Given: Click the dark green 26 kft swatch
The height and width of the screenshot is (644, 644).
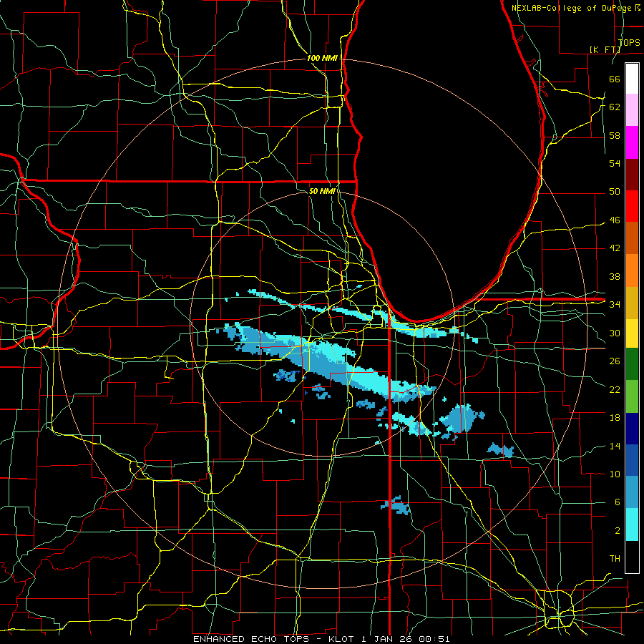Looking at the screenshot, I should (x=632, y=364).
